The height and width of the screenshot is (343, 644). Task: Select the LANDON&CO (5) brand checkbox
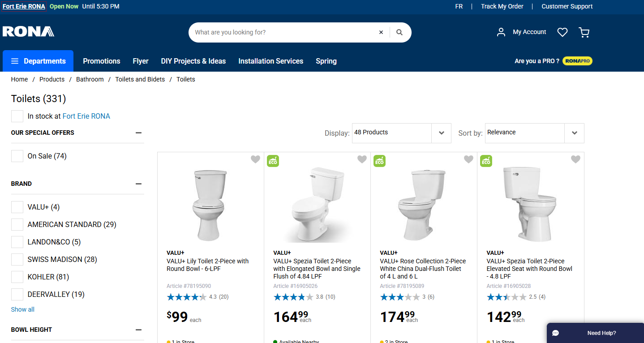pyautogui.click(x=17, y=242)
